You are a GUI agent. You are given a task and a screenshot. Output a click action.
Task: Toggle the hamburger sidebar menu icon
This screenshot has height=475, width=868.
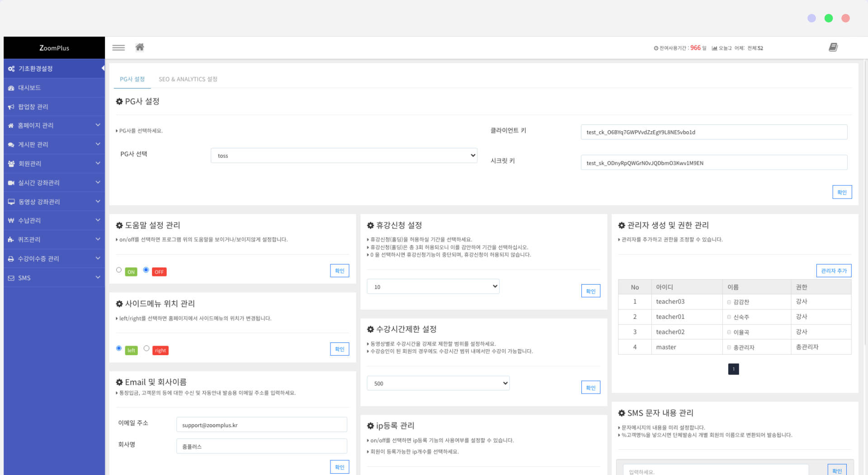point(118,47)
